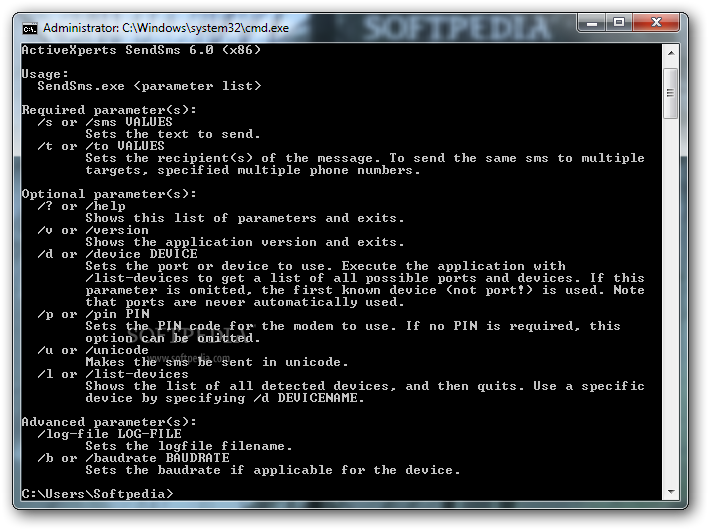
Task: Click 'Sets the logfile filename.' line
Action: [x=189, y=446]
